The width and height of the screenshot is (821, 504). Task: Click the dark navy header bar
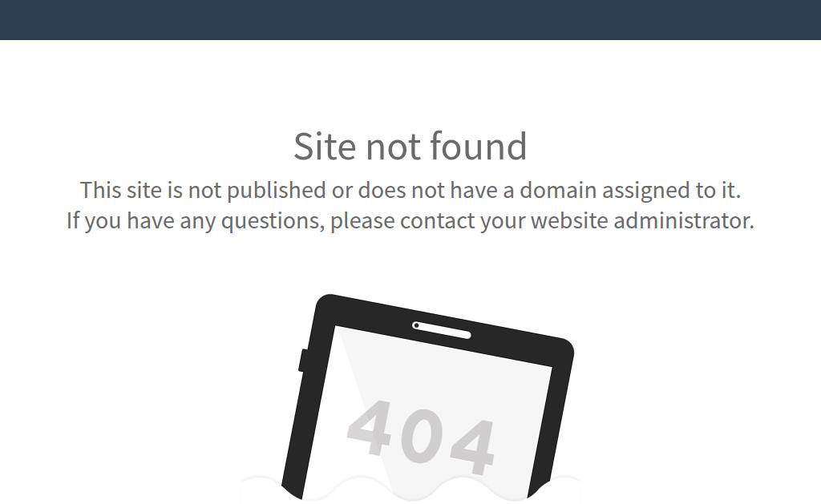click(410, 20)
